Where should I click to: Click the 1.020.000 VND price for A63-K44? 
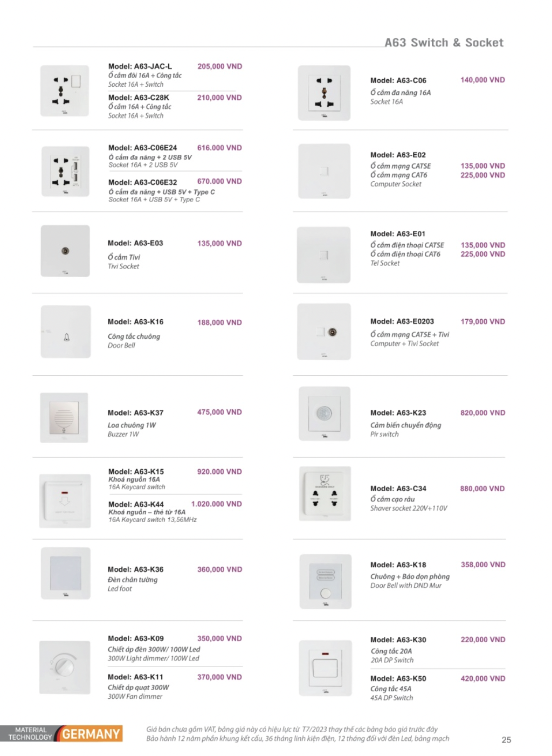pyautogui.click(x=217, y=504)
